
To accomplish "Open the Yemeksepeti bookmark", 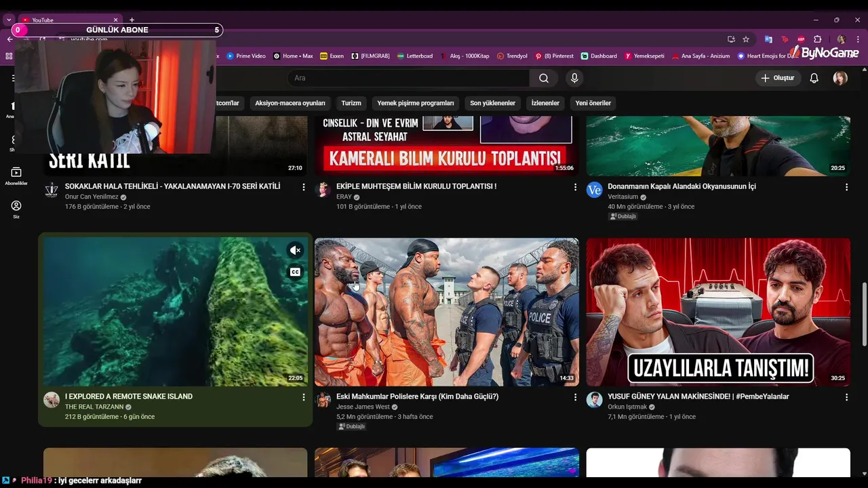I will (644, 56).
